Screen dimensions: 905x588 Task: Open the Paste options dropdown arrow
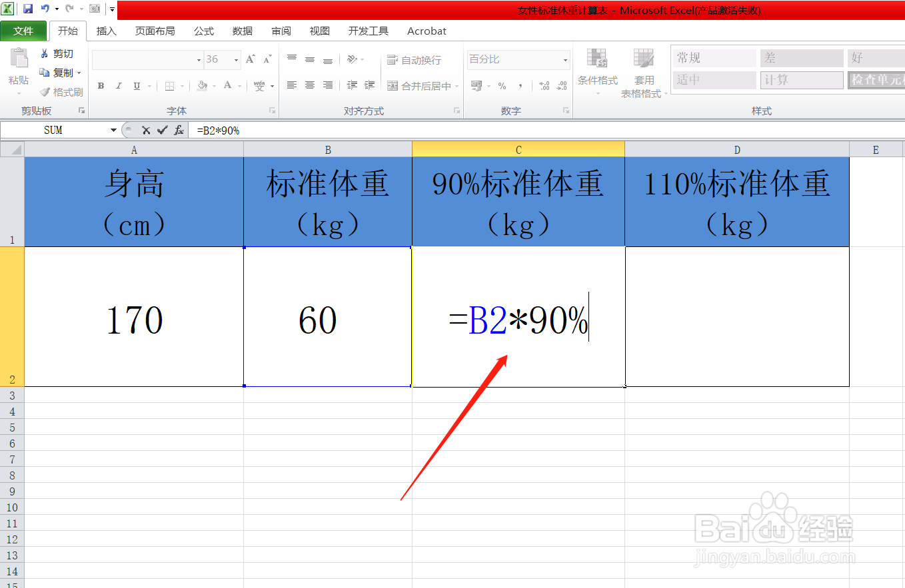click(x=19, y=94)
